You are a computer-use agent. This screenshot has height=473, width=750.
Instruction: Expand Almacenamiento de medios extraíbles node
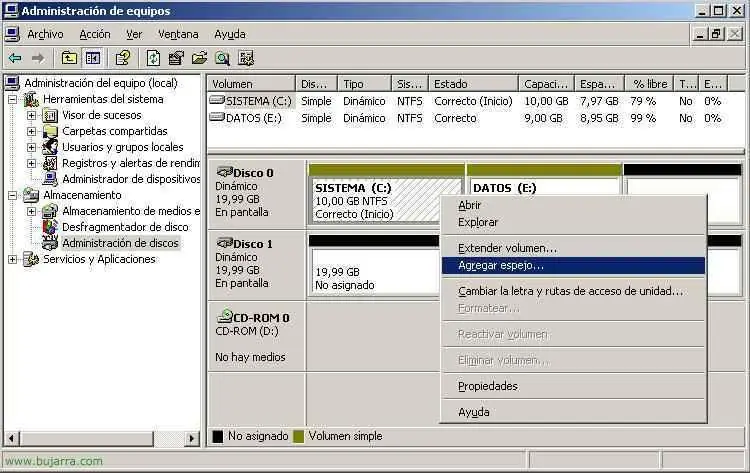[x=32, y=211]
